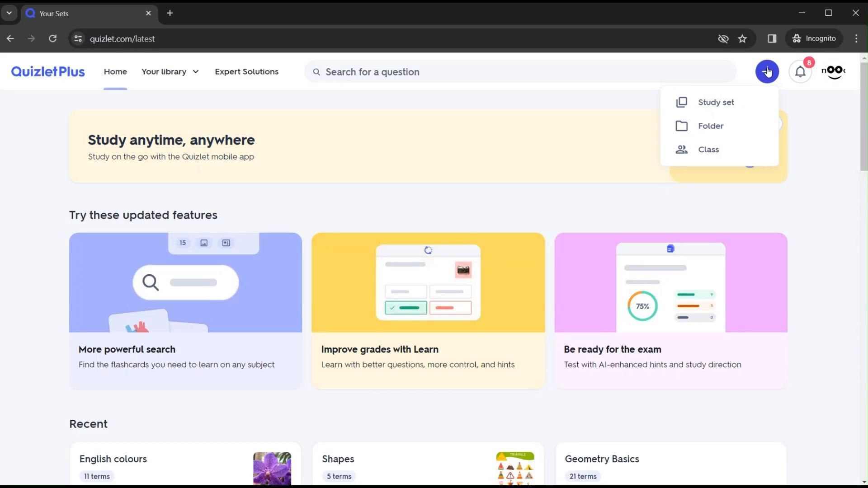Screen dimensions: 868x488
Task: Reload the page
Action: 53,39
